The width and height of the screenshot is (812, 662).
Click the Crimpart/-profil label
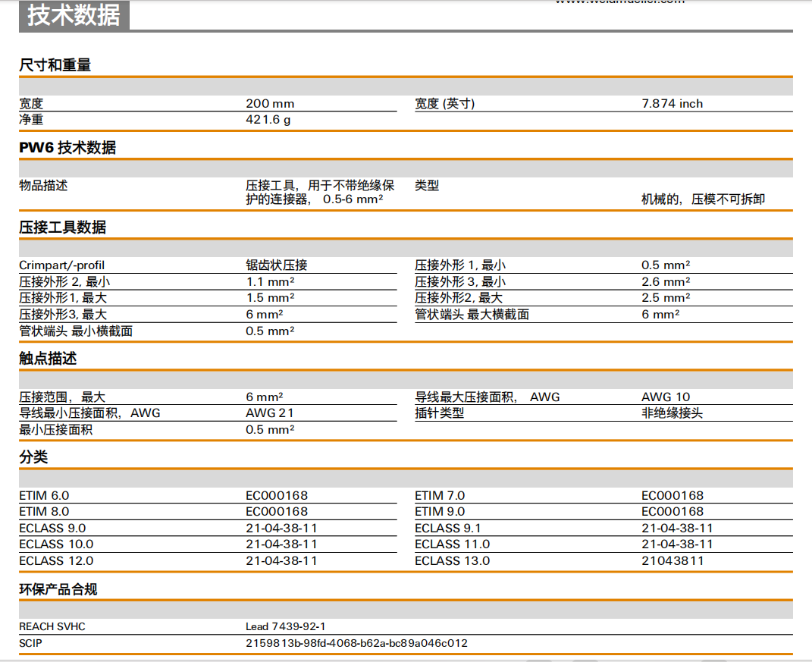pos(62,265)
